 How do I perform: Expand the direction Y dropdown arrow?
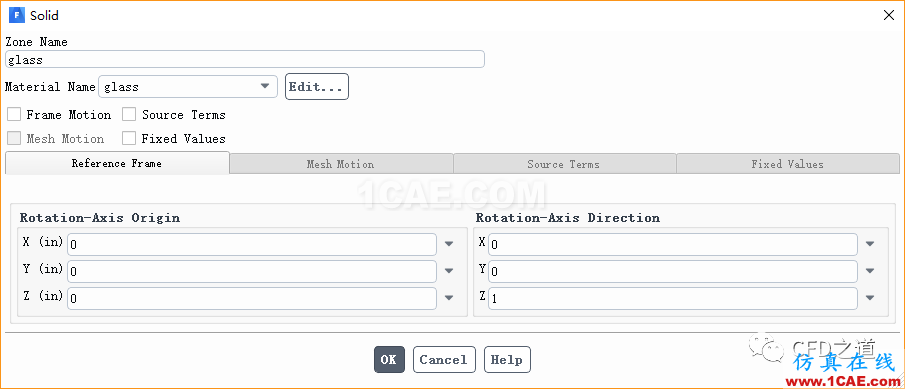point(870,271)
